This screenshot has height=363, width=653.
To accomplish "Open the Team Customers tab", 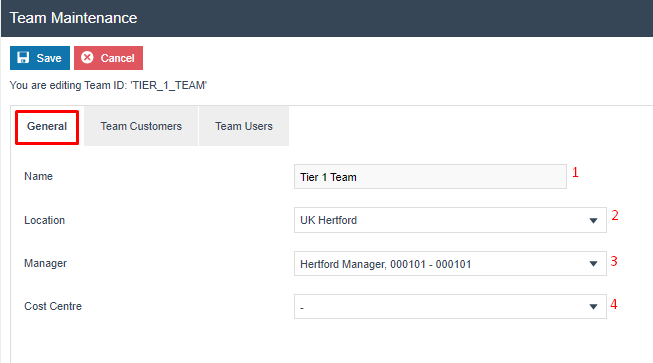I will (141, 126).
